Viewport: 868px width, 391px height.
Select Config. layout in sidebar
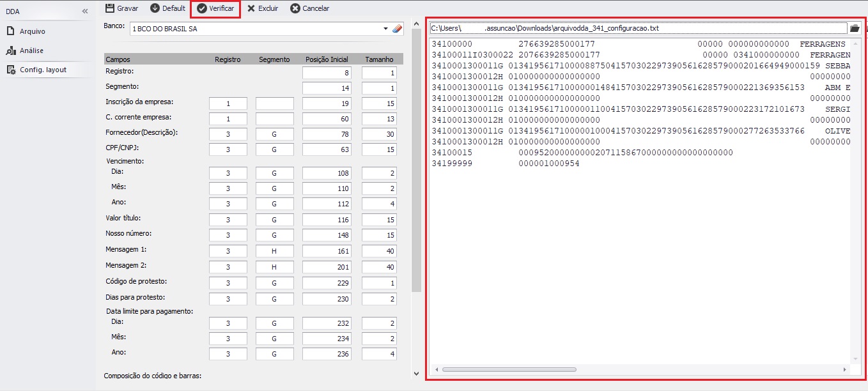(42, 70)
